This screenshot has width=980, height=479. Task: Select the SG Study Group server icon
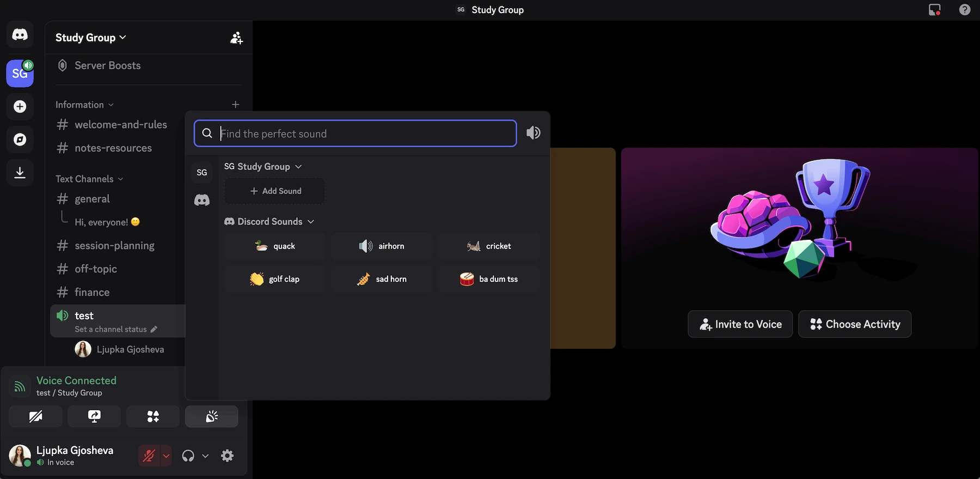(20, 74)
